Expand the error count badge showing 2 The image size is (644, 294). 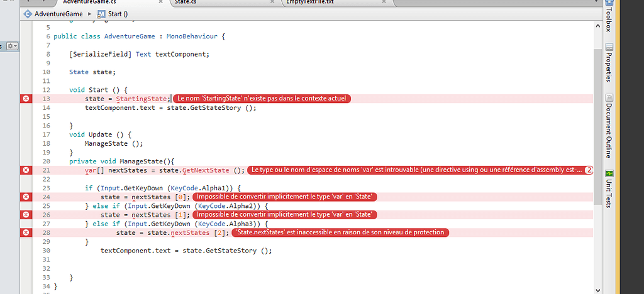pyautogui.click(x=589, y=170)
